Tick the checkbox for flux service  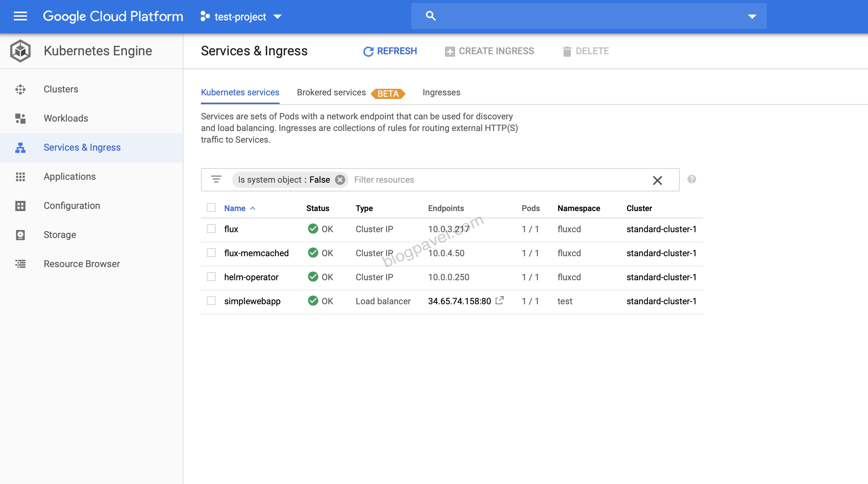coord(211,229)
